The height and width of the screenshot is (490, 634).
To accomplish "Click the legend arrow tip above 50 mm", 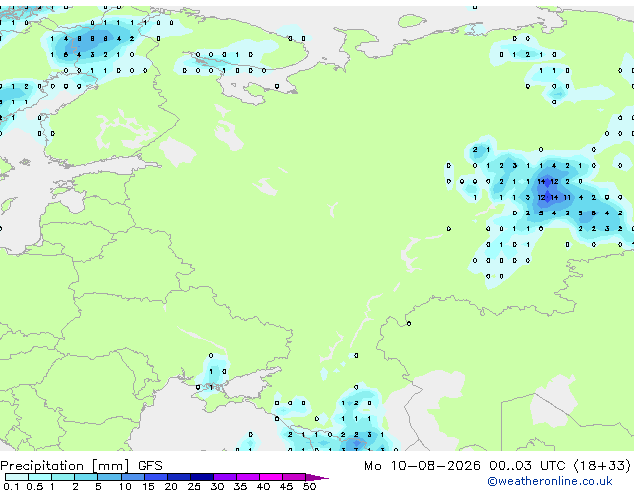I will (317, 477).
